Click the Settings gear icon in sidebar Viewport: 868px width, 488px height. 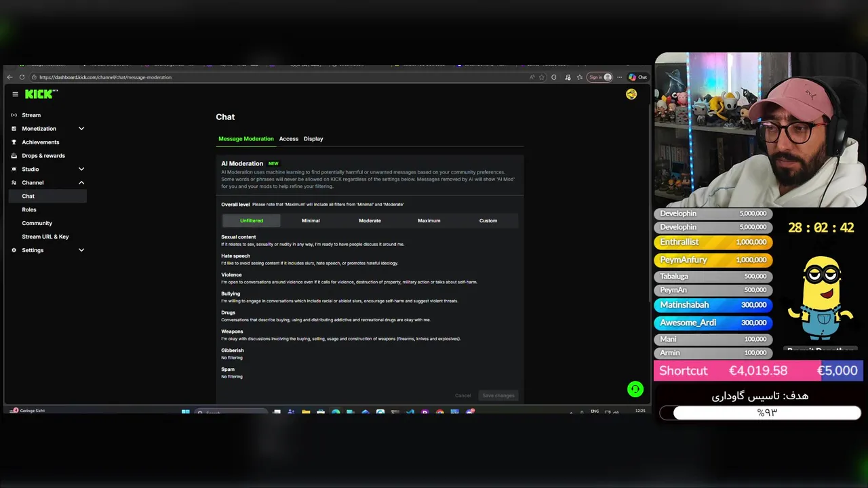click(x=14, y=250)
